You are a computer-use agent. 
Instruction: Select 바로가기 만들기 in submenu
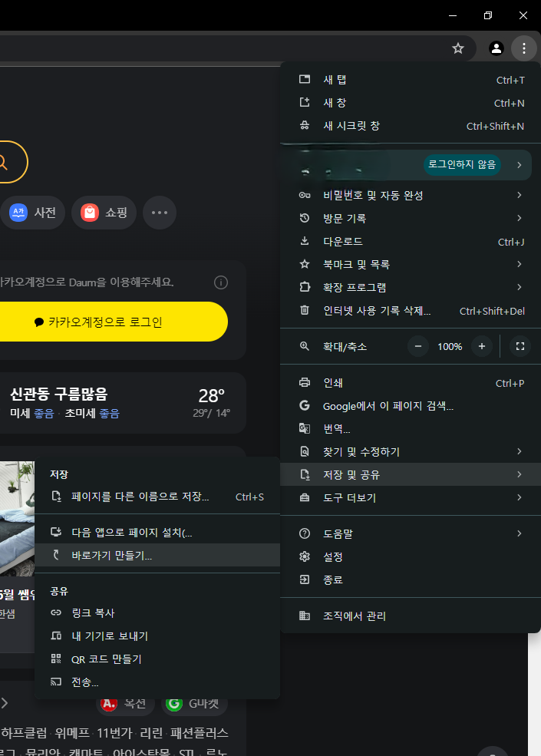pyautogui.click(x=157, y=555)
